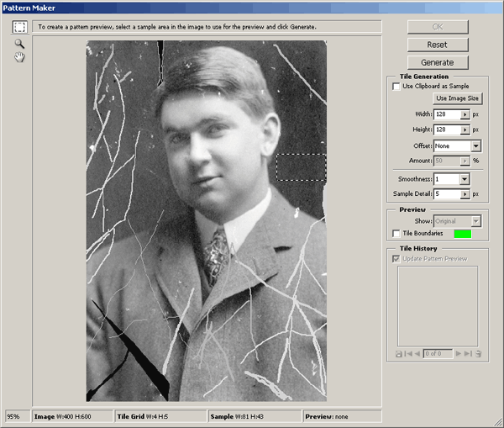Toggle the Tile Boundaries checkbox

point(396,233)
